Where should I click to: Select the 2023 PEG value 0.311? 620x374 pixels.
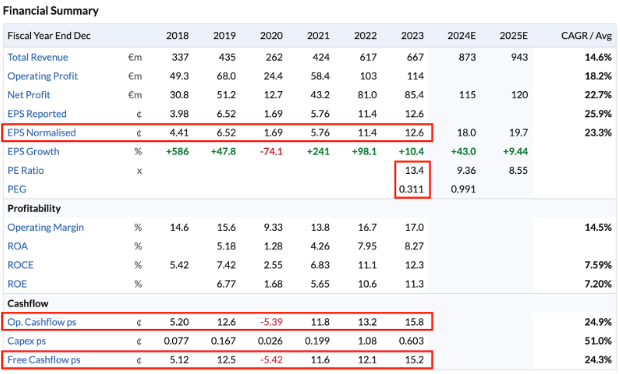(x=411, y=189)
